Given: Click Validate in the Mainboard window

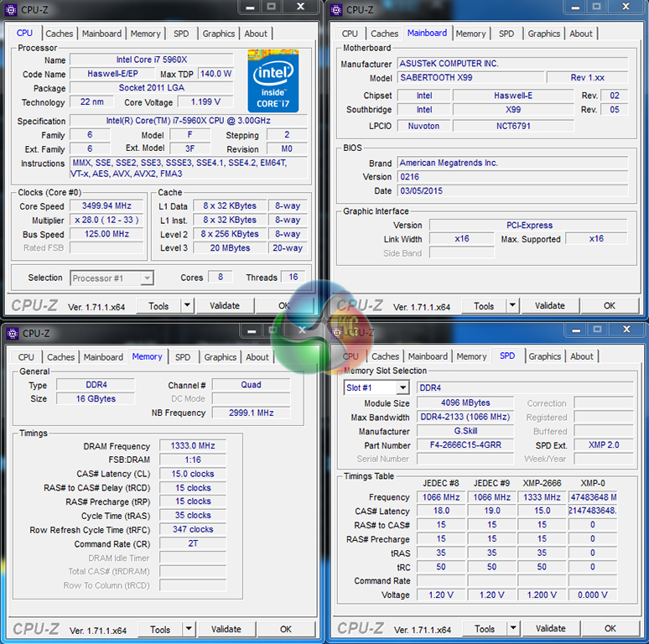Looking at the screenshot, I should pyautogui.click(x=550, y=306).
